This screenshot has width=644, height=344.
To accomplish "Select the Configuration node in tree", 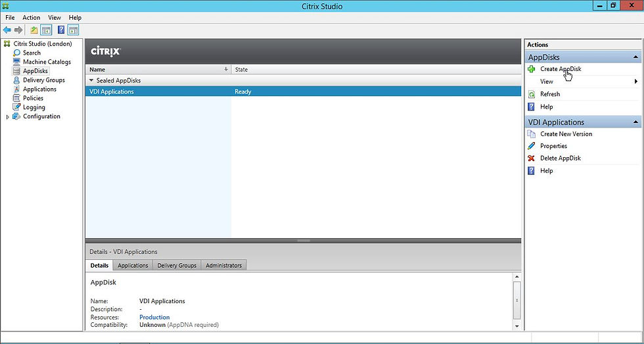I will pyautogui.click(x=41, y=116).
